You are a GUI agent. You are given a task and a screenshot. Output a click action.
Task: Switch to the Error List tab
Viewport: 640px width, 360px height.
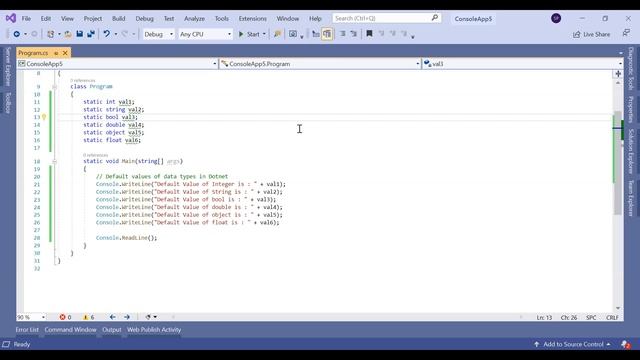click(27, 330)
